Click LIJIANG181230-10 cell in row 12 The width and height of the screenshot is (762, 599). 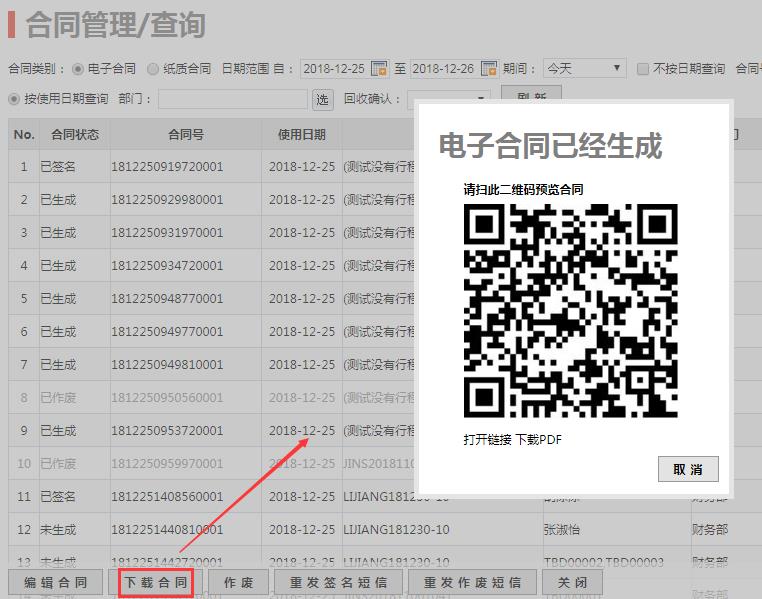click(x=396, y=530)
